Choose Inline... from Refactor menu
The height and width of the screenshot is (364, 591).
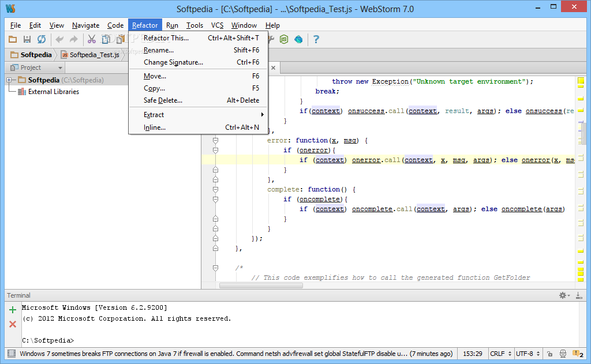[x=199, y=127]
